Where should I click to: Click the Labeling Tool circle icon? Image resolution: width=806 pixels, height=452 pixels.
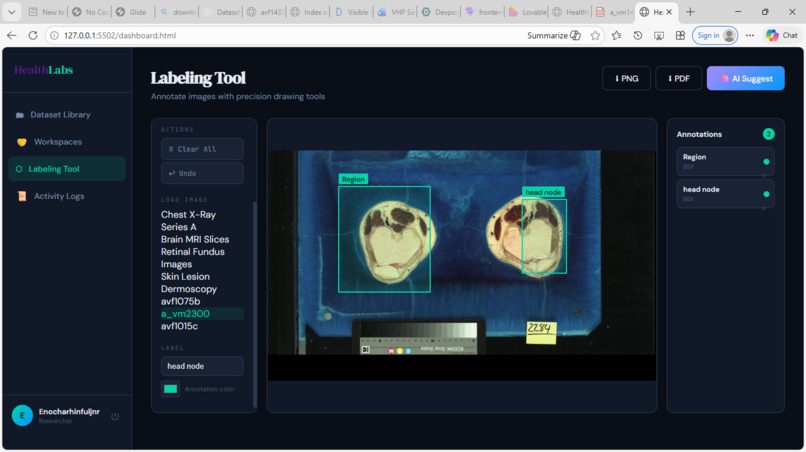(19, 169)
